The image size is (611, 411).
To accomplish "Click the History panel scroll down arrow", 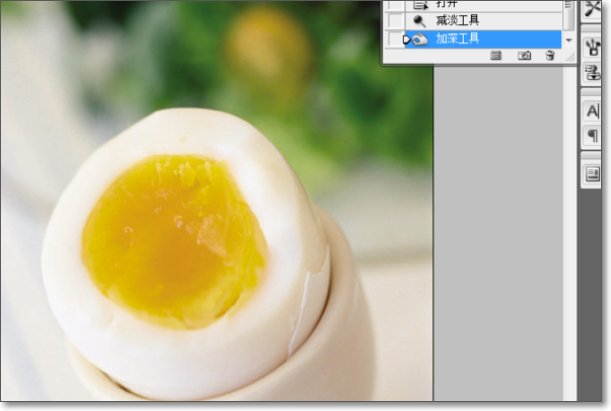I will tap(569, 40).
